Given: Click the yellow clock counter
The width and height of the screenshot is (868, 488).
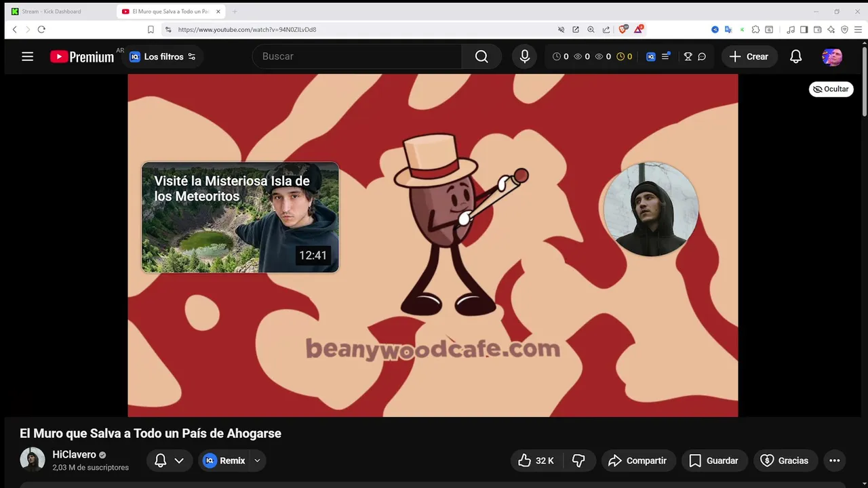Looking at the screenshot, I should tap(625, 57).
